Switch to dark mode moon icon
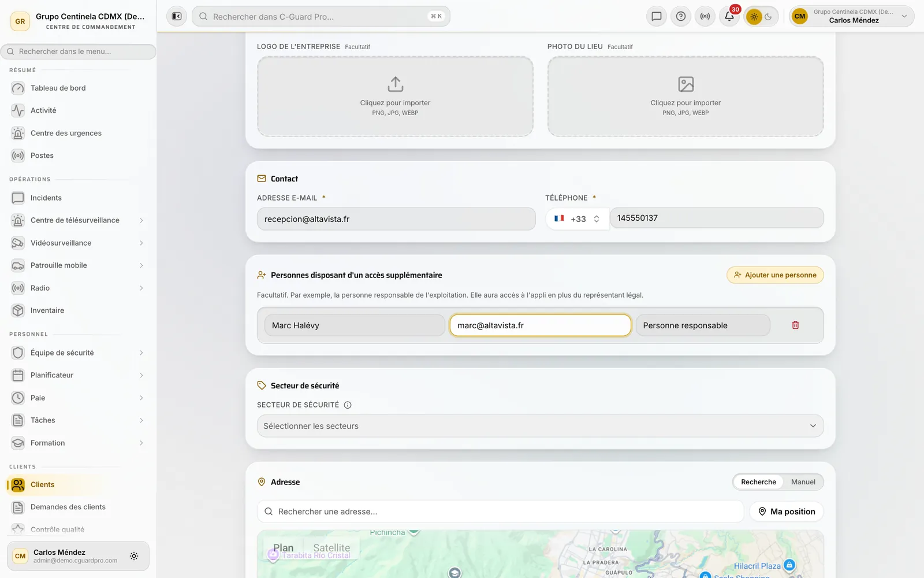Viewport: 924px width, 578px height. [x=769, y=17]
